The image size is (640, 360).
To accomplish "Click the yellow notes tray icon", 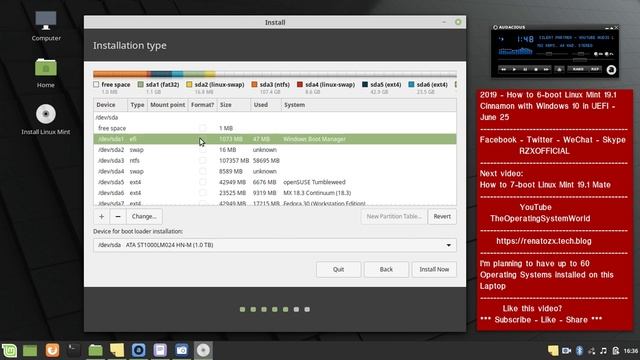I will (x=553, y=351).
